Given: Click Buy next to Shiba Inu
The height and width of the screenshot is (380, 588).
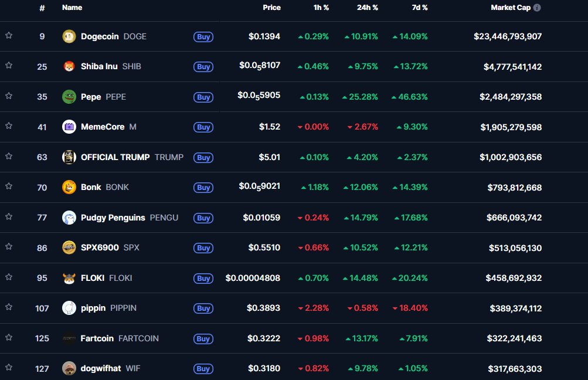Looking at the screenshot, I should (x=203, y=67).
